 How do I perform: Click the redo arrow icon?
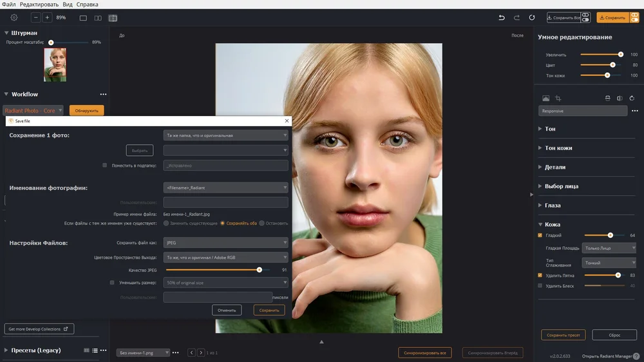(x=516, y=17)
